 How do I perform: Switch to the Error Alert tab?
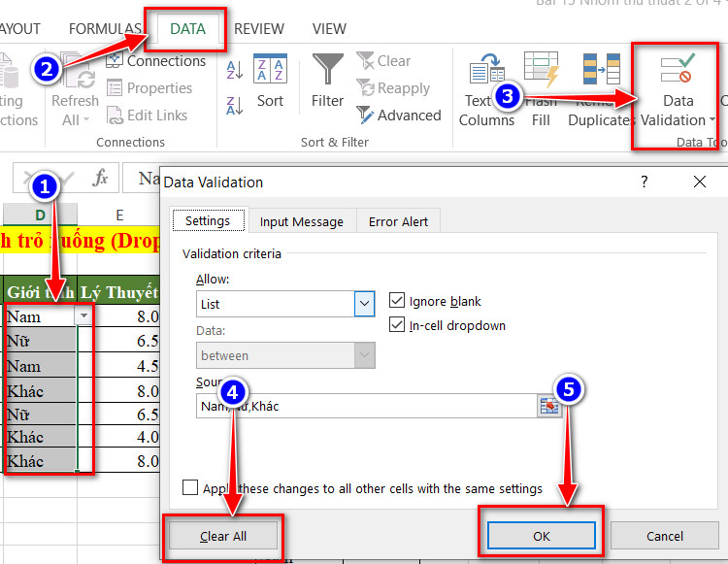coord(398,221)
